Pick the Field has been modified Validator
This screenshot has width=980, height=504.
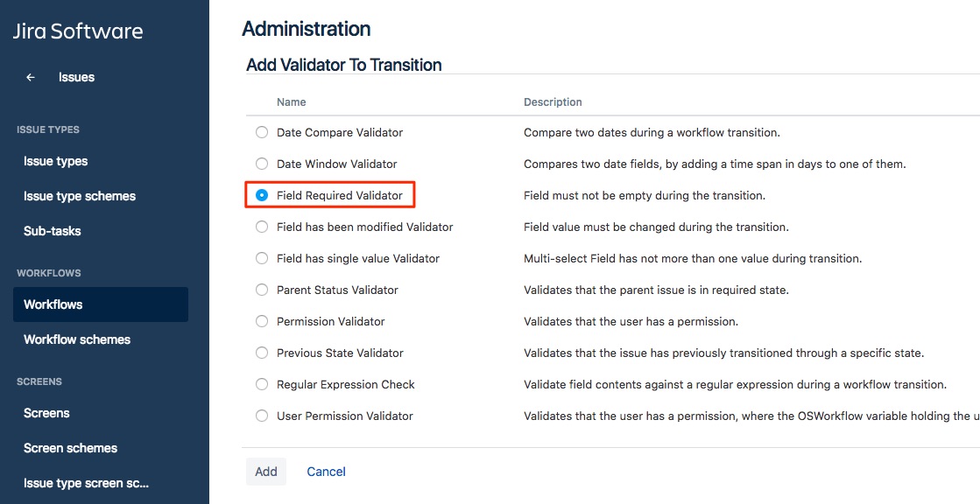tap(262, 227)
